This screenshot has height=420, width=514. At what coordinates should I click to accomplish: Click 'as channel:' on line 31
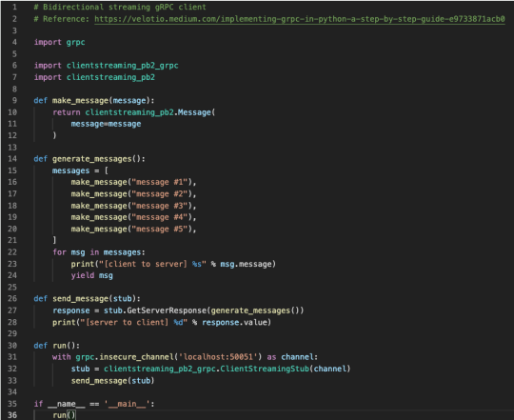(292, 357)
